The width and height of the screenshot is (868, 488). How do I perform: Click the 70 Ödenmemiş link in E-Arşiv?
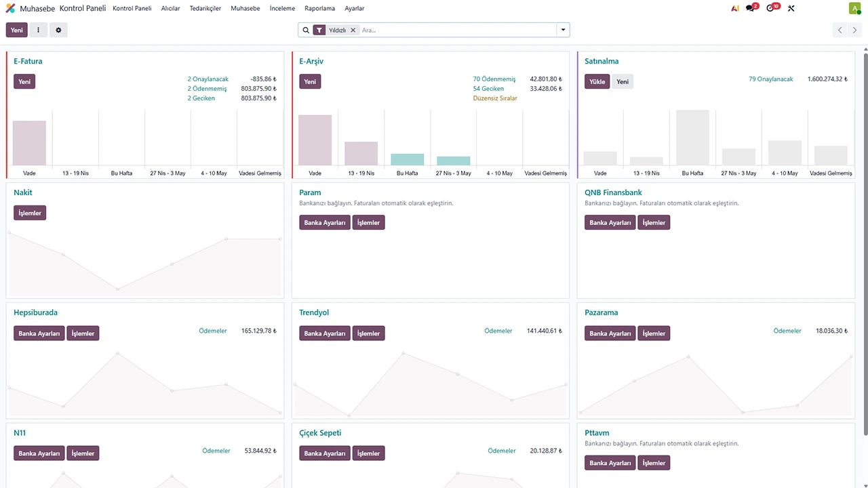494,79
